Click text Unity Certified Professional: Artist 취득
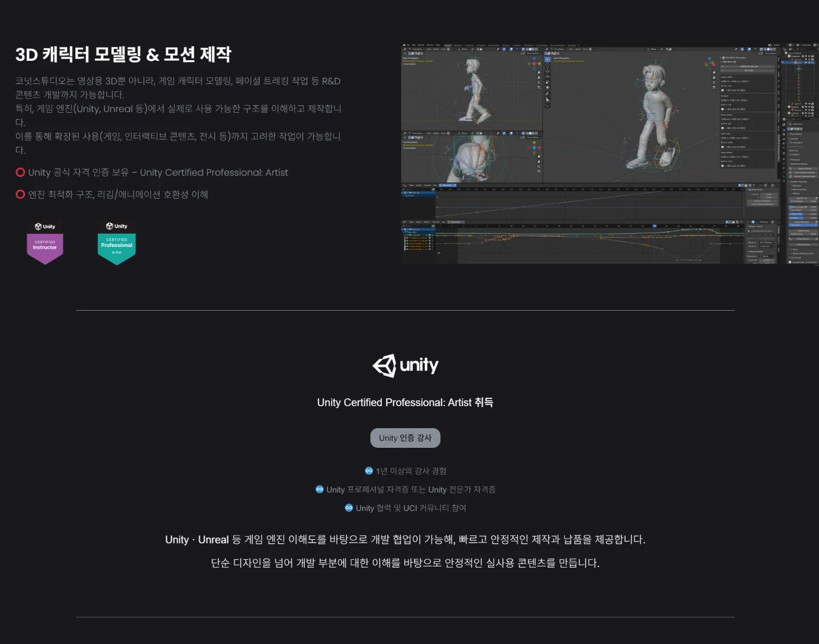The height and width of the screenshot is (644, 819). coord(405,402)
